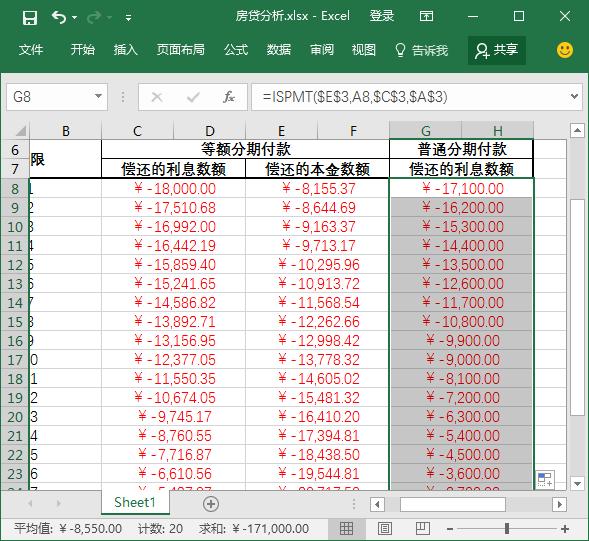This screenshot has height=541, width=589.
Task: Select row 15 header
Action: click(x=15, y=322)
